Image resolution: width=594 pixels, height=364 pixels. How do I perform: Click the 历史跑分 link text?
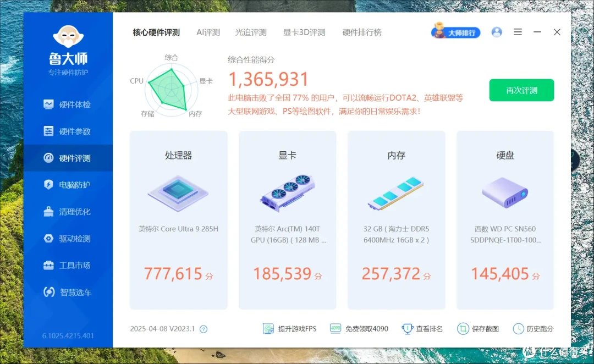[x=540, y=329]
